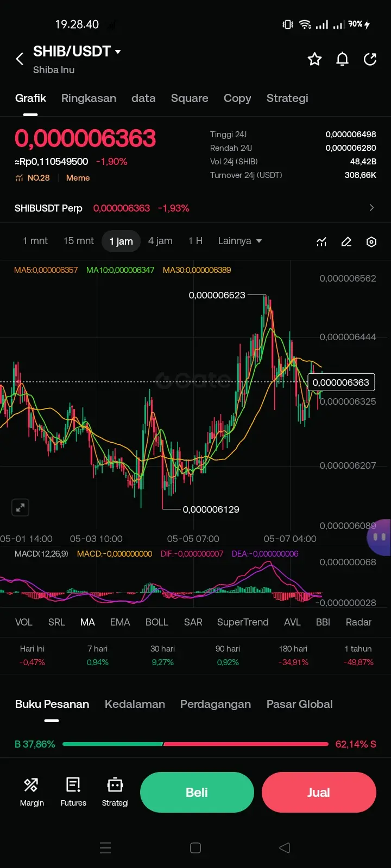Select 1 H timeframe
391x868 pixels.
pos(195,241)
